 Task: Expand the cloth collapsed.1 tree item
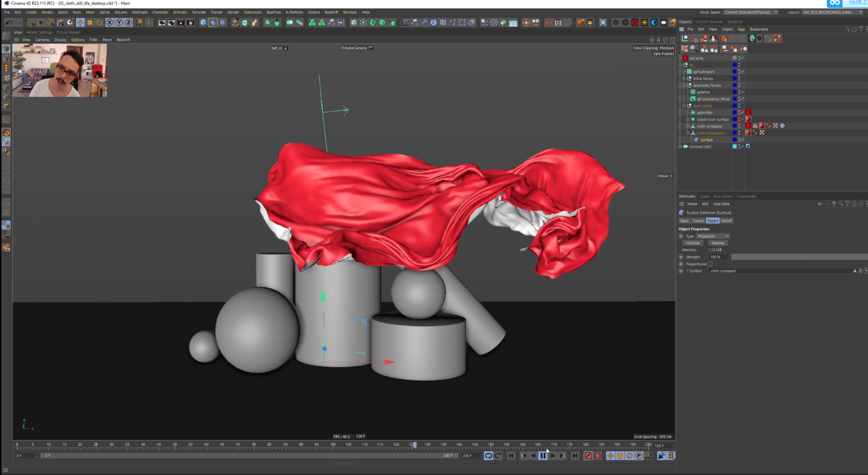[x=687, y=133]
